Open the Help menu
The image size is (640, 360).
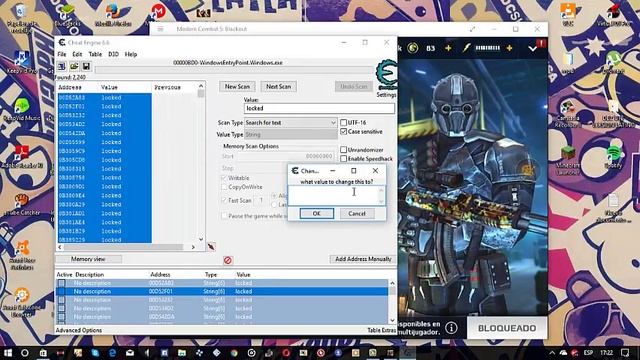coord(131,54)
